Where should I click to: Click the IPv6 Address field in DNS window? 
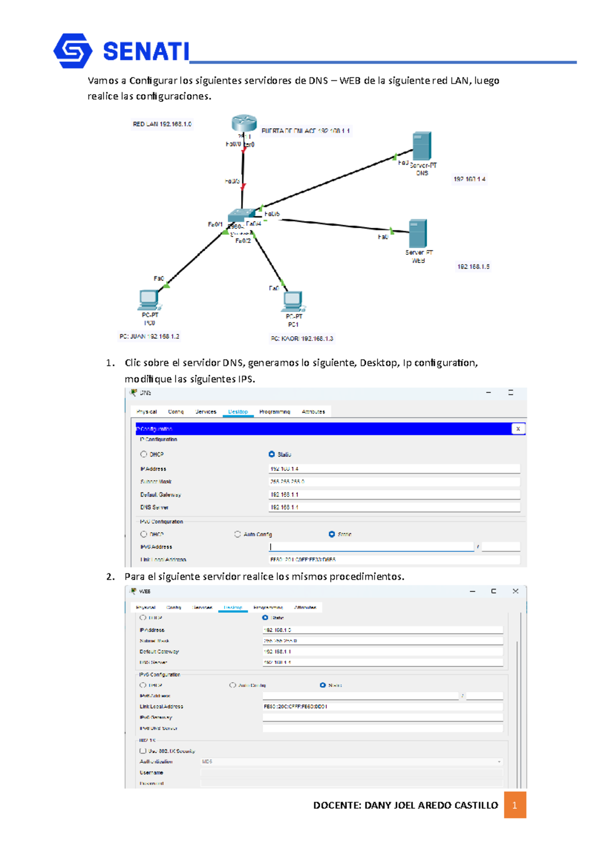pyautogui.click(x=371, y=547)
